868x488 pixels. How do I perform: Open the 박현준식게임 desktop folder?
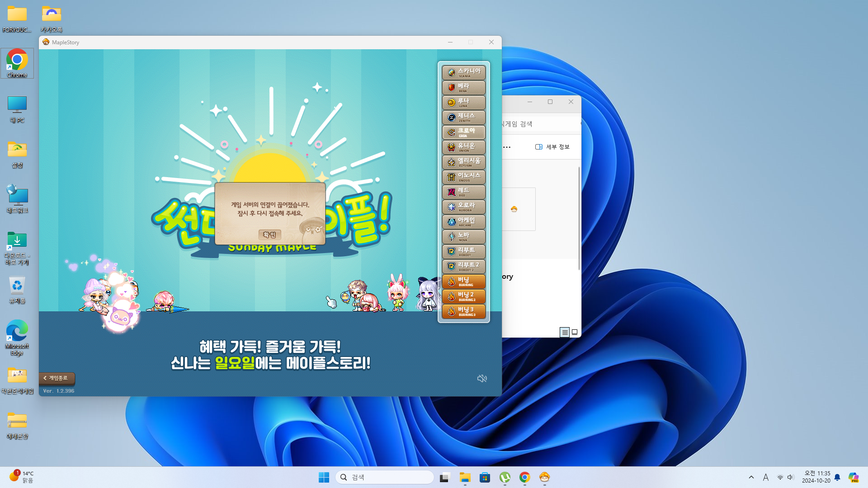coord(17,380)
